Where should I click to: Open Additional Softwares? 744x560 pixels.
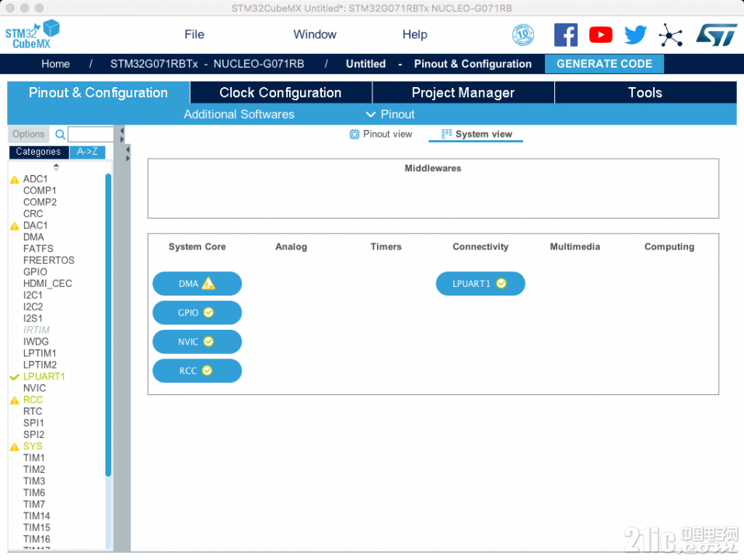coord(239,114)
